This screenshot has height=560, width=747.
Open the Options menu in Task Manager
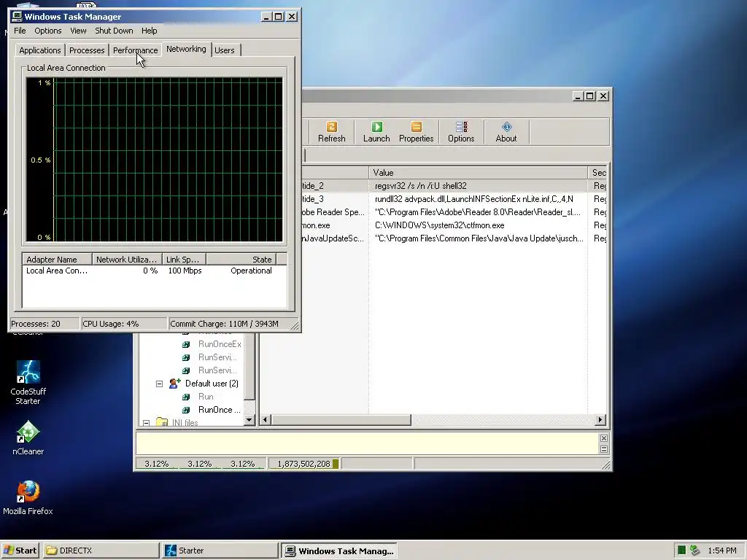click(x=47, y=31)
